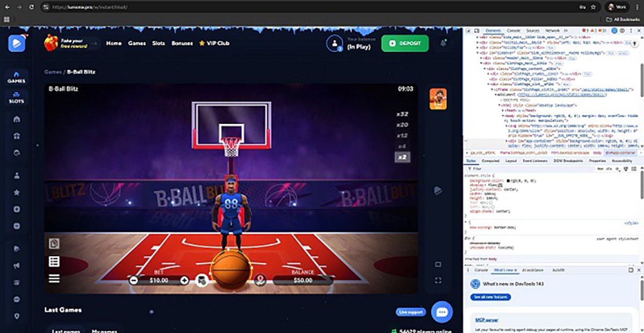
Task: Toggle the DevTools element inspector tool
Action: tap(468, 31)
